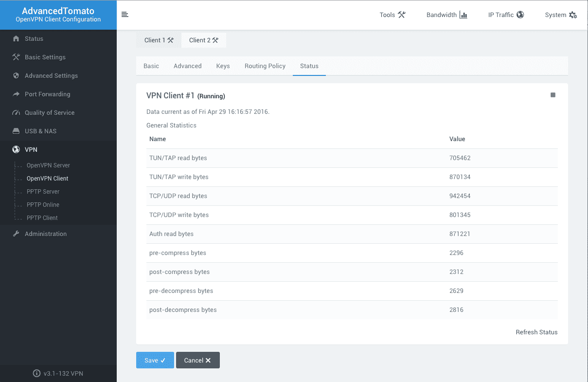Expand Basic Settings in sidebar
Screen dimensions: 588x382
coord(45,57)
